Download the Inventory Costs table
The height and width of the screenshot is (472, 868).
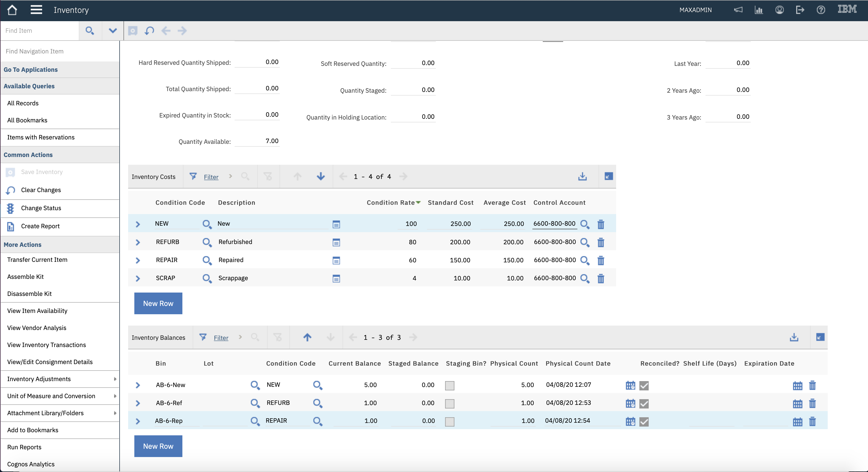(x=582, y=176)
